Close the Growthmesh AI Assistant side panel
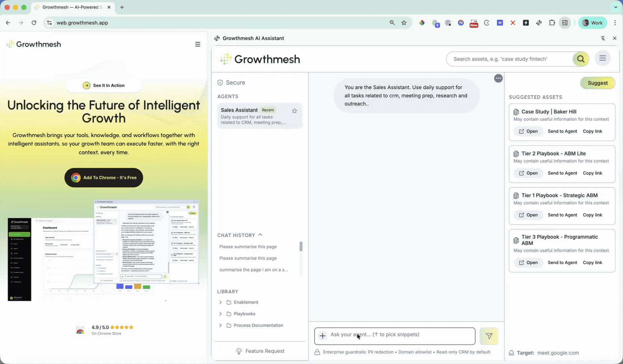The image size is (623, 364). tap(615, 38)
